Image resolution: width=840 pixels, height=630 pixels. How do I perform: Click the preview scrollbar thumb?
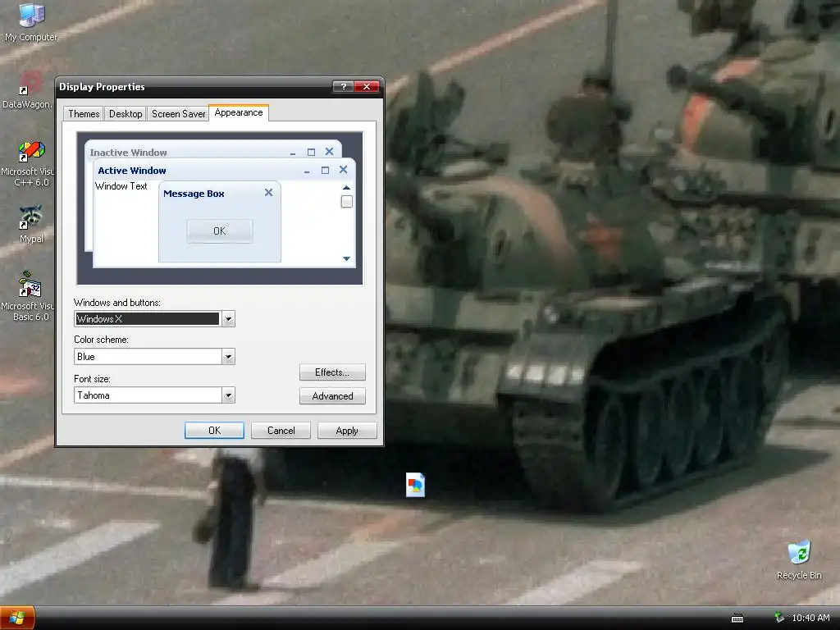[347, 202]
